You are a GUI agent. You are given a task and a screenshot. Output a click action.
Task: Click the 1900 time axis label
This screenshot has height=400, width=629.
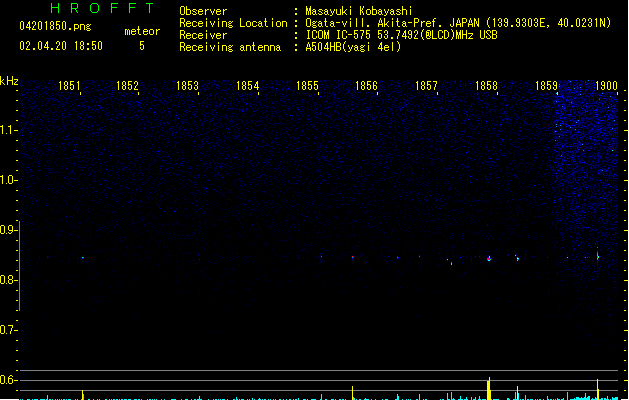(606, 86)
